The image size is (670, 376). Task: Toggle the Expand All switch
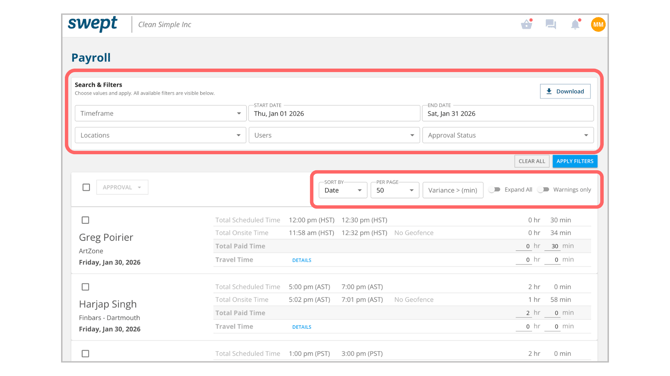click(494, 190)
